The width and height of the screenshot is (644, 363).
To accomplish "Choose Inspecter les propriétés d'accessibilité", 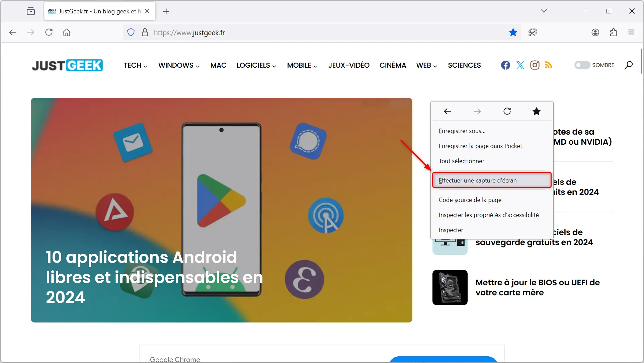I will (x=492, y=215).
